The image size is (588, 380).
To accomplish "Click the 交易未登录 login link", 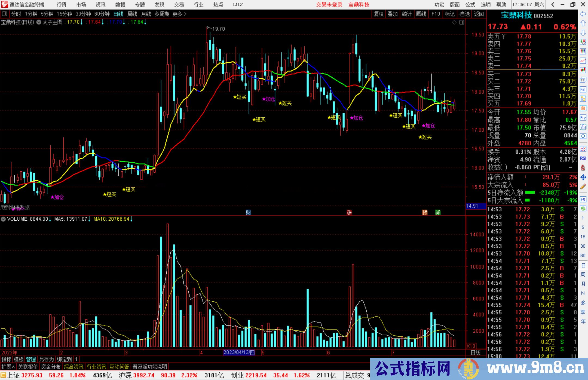I will pos(329,5).
